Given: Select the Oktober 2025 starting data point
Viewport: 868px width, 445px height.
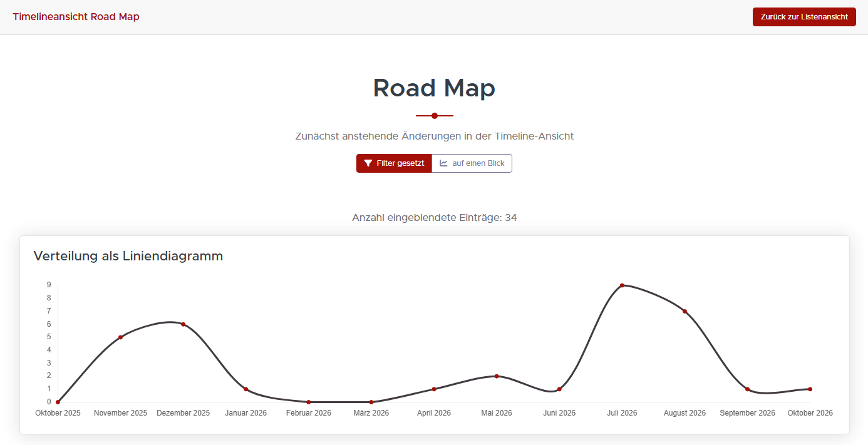Looking at the screenshot, I should point(58,402).
